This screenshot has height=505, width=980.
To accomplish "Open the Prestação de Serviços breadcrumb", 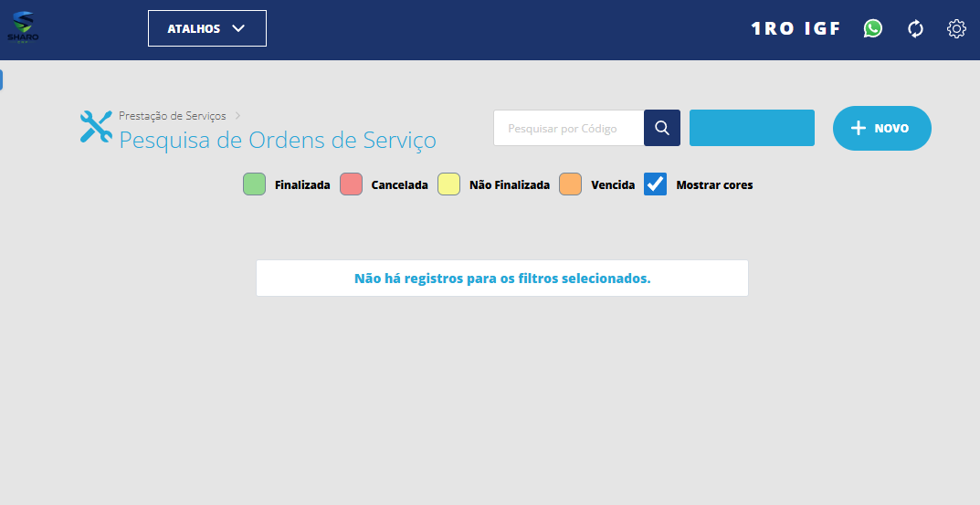I will click(173, 116).
